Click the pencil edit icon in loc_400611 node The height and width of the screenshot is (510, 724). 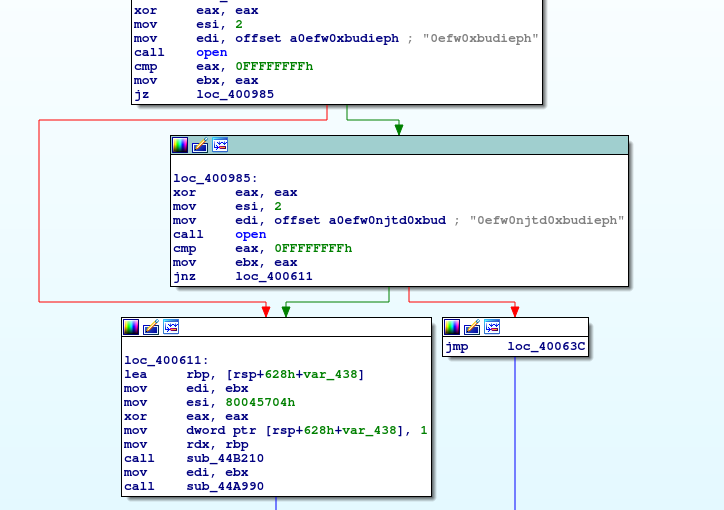(x=151, y=327)
